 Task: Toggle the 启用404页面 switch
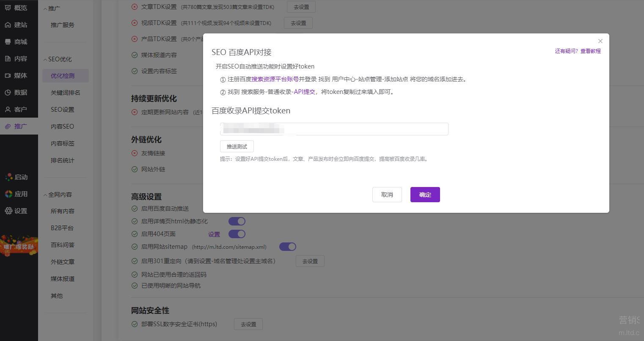(237, 234)
